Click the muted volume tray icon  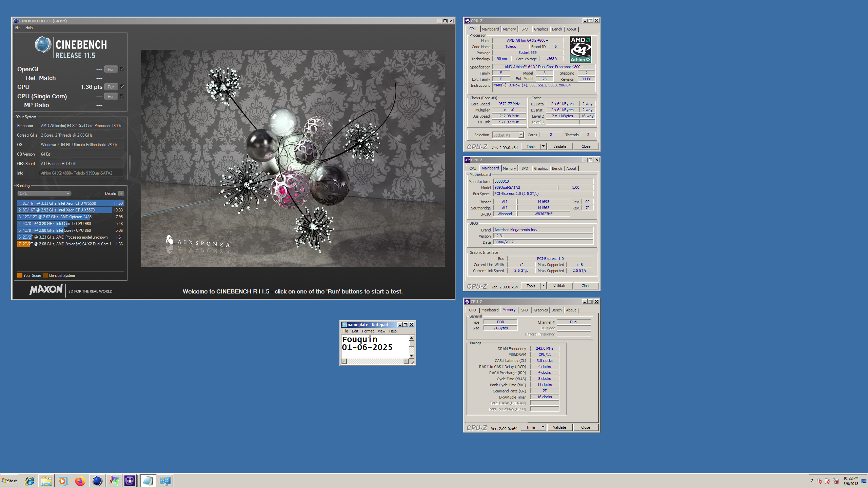coord(820,481)
